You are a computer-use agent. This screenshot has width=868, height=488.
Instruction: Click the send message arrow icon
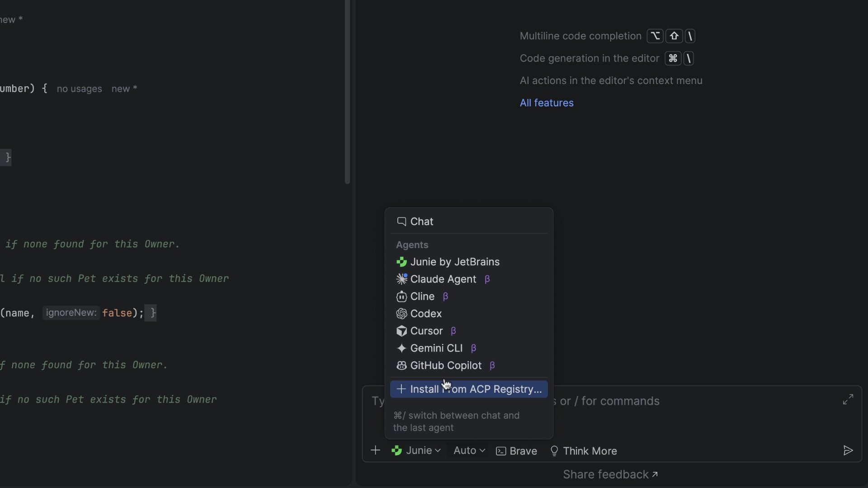click(848, 450)
